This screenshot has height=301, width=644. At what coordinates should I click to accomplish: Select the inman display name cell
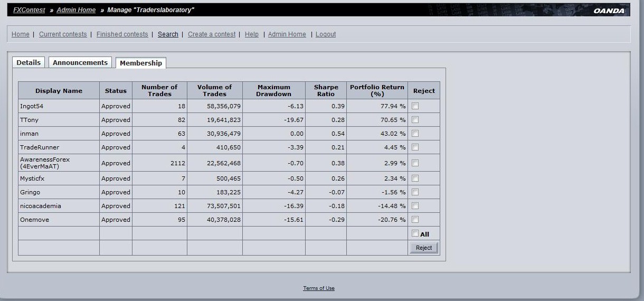coord(59,134)
